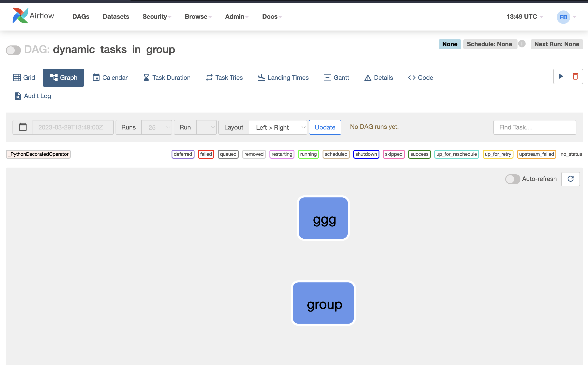
Task: Open Code view with brackets icon
Action: [420, 78]
